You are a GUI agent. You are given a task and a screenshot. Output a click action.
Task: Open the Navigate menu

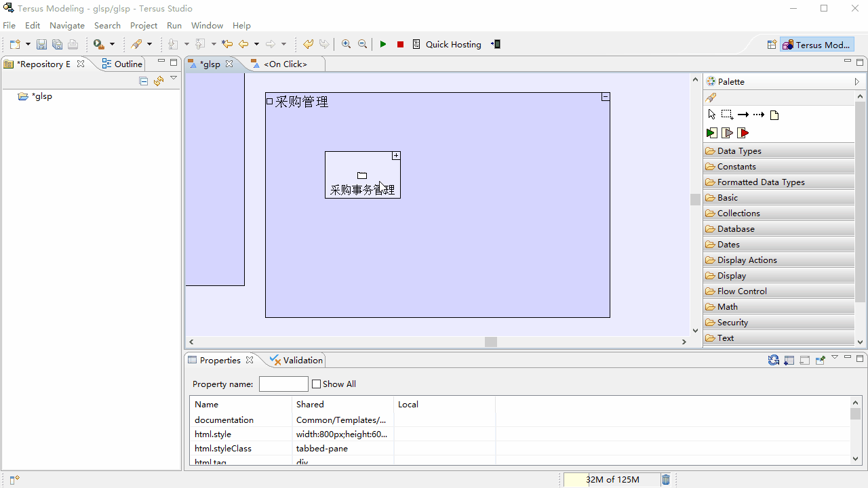point(67,25)
